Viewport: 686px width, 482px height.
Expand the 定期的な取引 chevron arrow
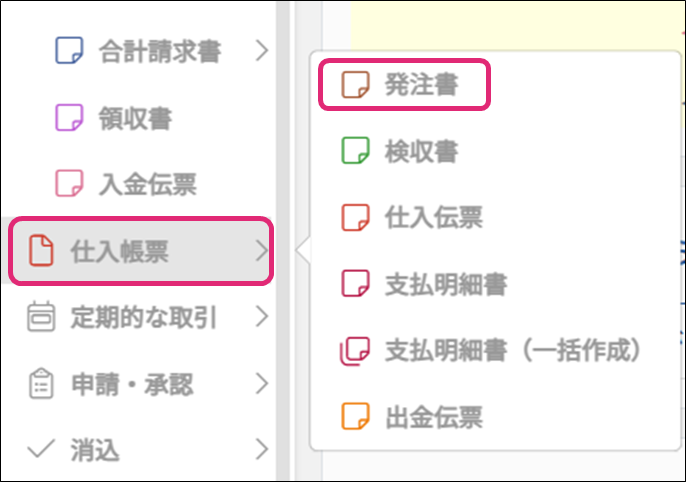(262, 318)
